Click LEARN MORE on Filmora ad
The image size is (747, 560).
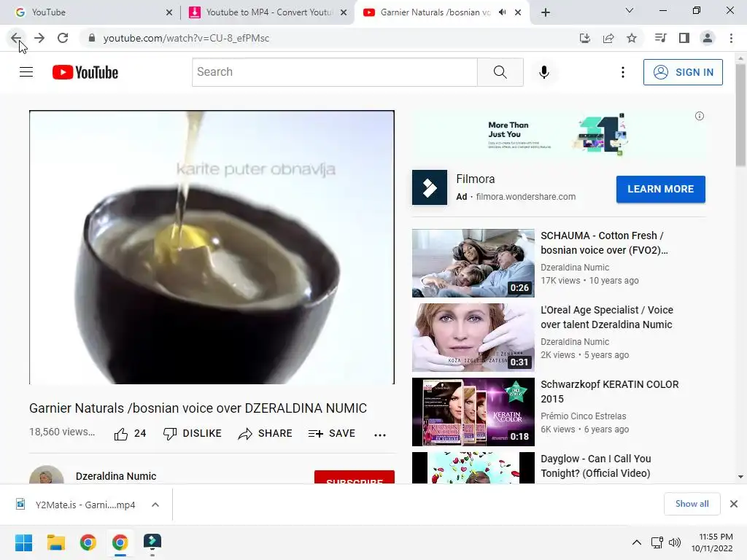[x=660, y=189]
